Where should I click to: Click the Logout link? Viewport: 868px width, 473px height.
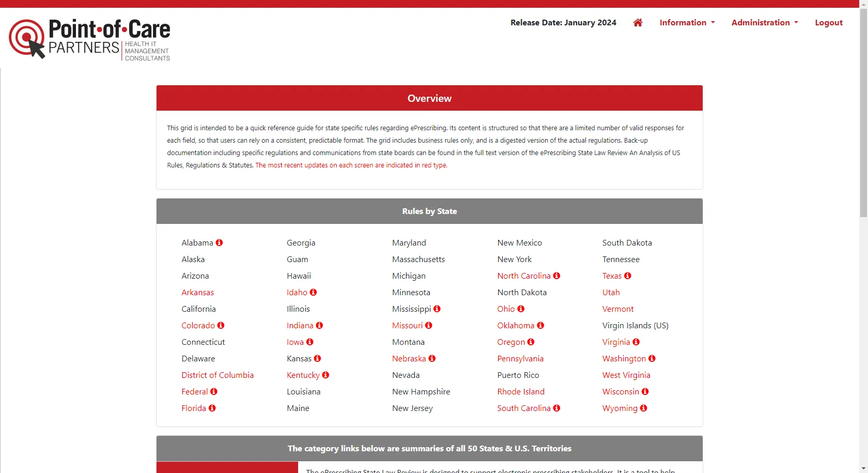pyautogui.click(x=829, y=22)
